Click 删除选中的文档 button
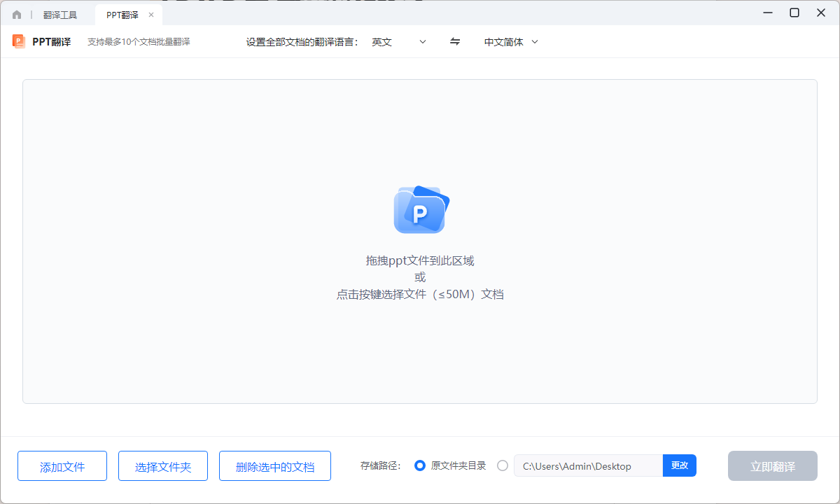840x504 pixels. click(x=275, y=466)
